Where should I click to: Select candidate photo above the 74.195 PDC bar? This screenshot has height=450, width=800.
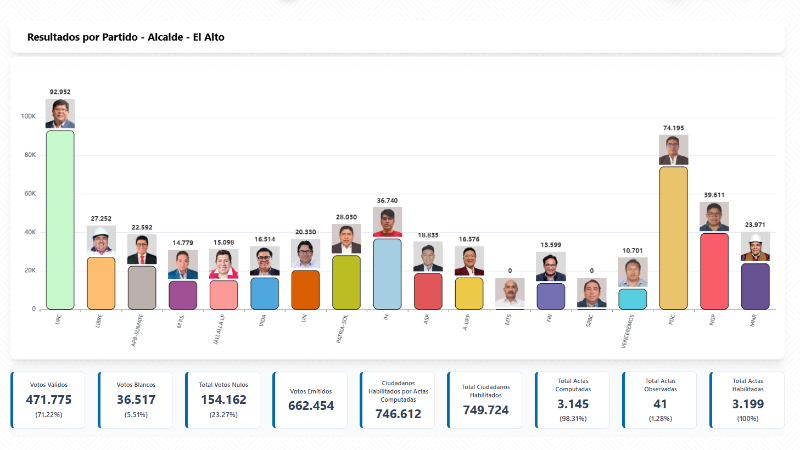[673, 150]
